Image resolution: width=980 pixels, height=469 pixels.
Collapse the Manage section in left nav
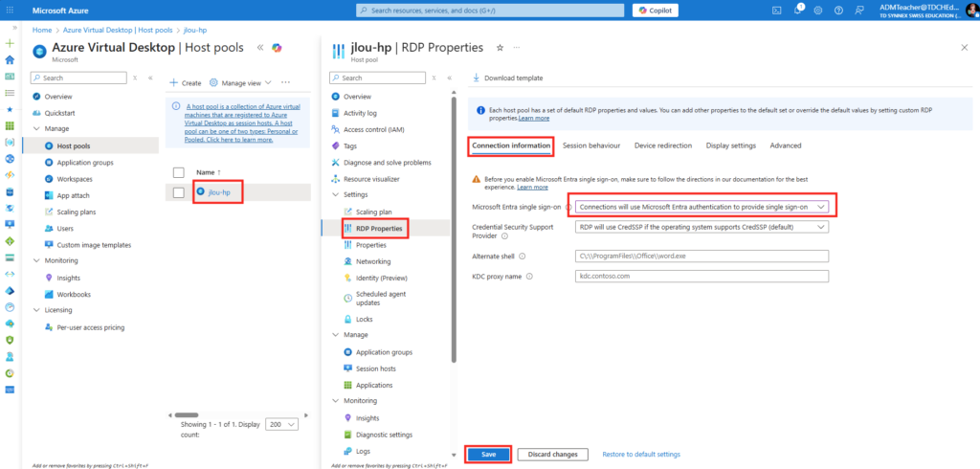[x=37, y=128]
